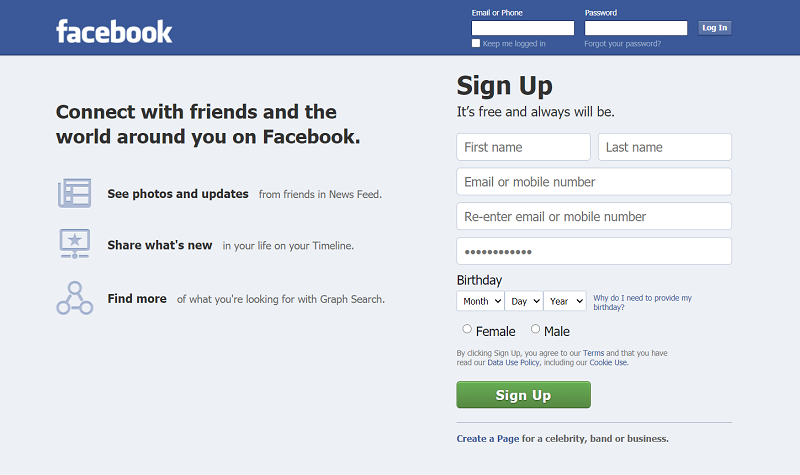Click the Graph Search icon

pos(74,298)
